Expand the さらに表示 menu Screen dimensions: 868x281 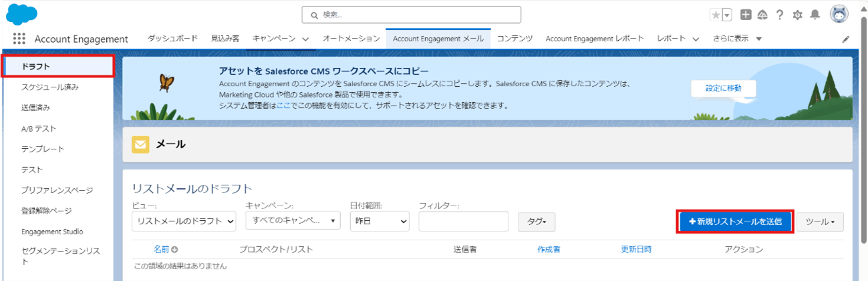coord(738,39)
